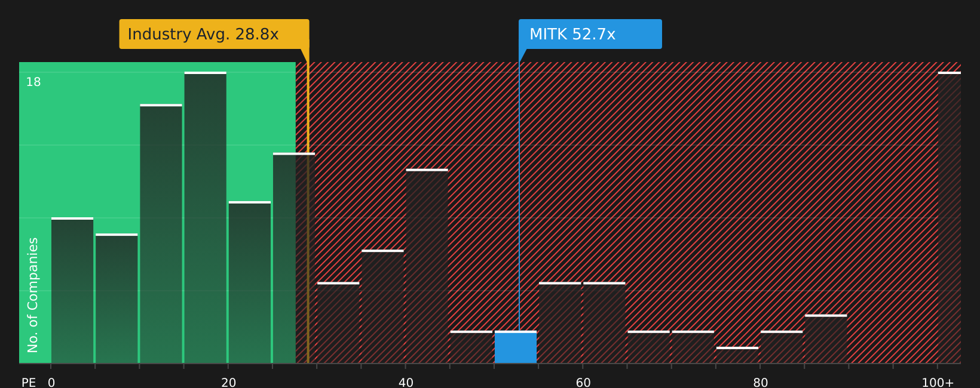Select the bar for the PE 40 to 45 bin
This screenshot has height=388, width=980.
(x=427, y=266)
